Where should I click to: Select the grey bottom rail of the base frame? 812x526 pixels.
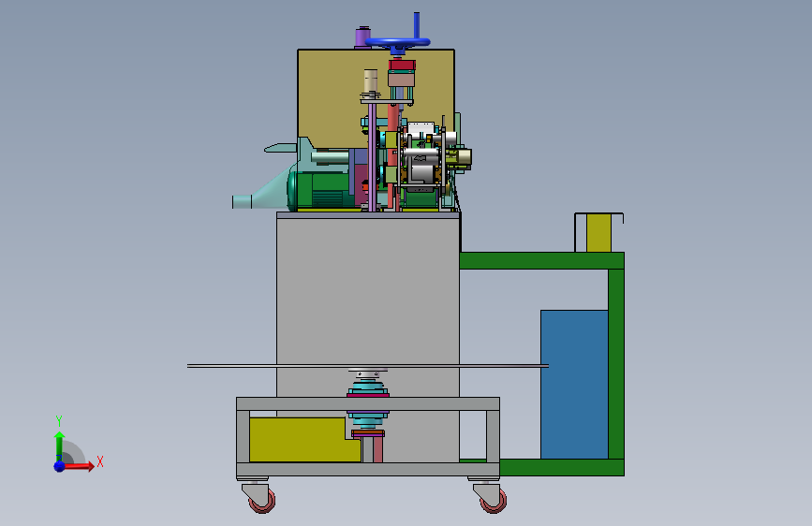pyautogui.click(x=368, y=470)
